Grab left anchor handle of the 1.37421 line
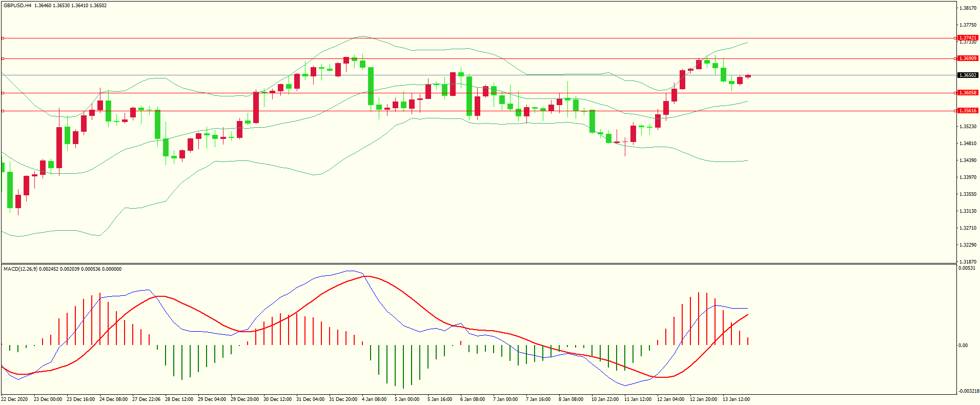The width and height of the screenshot is (980, 405). coord(3,38)
